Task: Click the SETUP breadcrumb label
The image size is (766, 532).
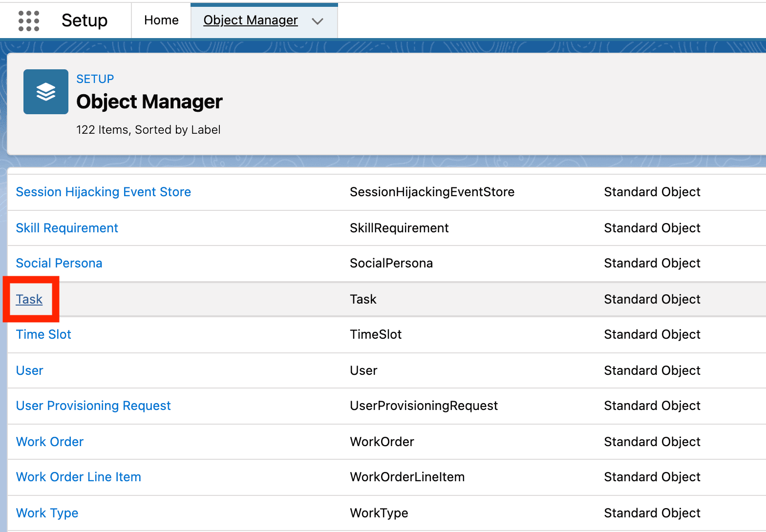Action: tap(95, 79)
